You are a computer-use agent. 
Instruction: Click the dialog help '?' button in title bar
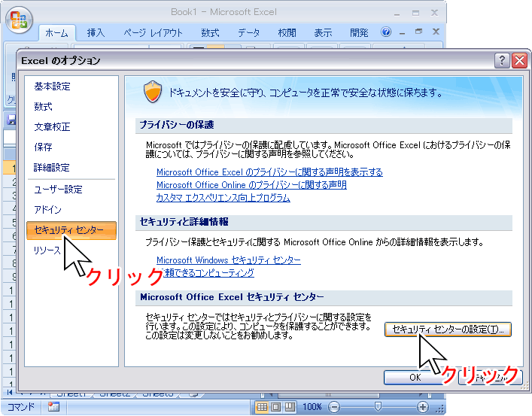pos(502,61)
